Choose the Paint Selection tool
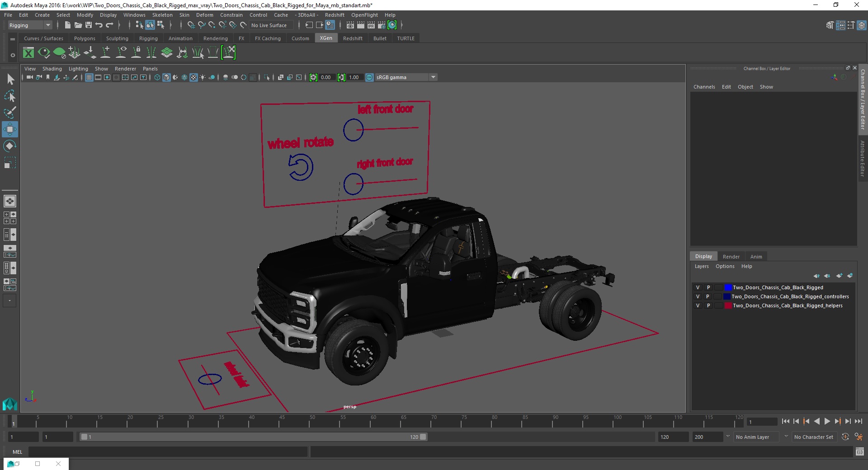Image resolution: width=868 pixels, height=470 pixels. pyautogui.click(x=10, y=113)
